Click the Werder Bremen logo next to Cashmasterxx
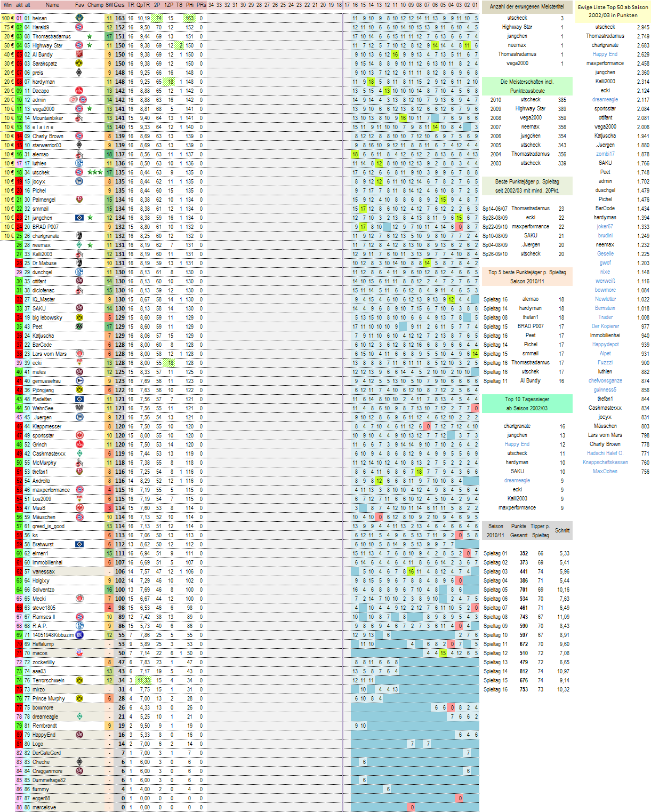 point(79,453)
